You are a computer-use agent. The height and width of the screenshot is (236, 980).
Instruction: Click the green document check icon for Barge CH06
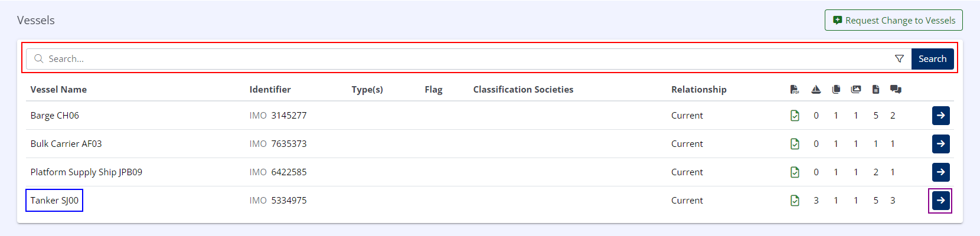(x=795, y=116)
